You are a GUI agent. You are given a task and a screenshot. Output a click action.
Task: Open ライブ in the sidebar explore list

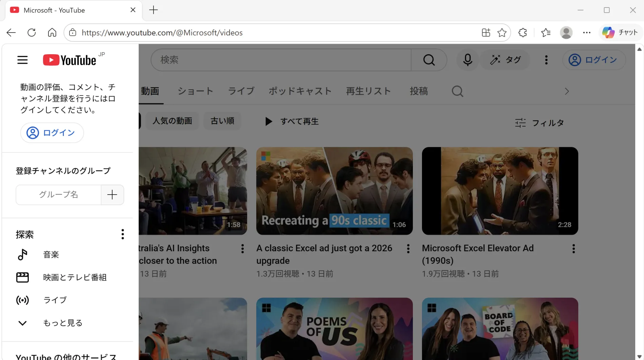(68, 300)
